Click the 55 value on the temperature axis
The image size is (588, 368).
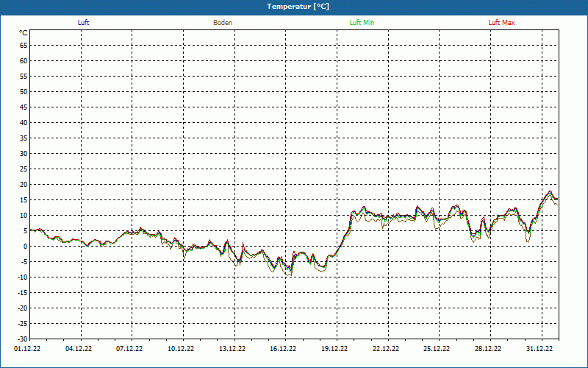coord(24,77)
